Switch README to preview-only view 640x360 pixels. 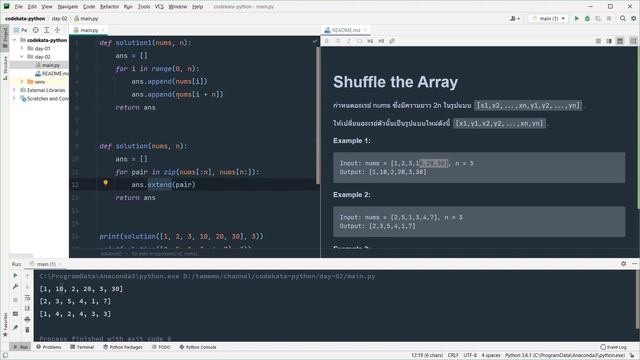[x=620, y=41]
